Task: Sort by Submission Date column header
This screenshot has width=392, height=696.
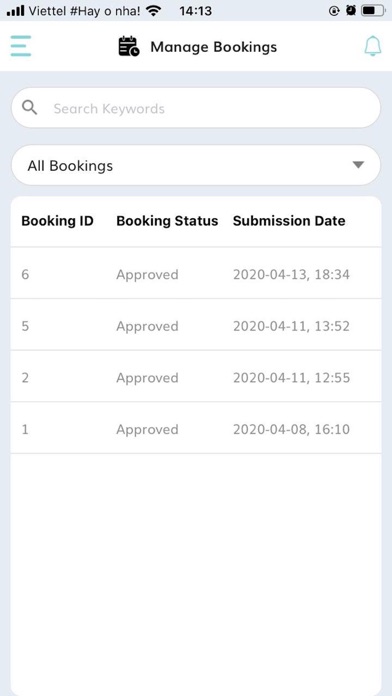Action: coord(289,221)
